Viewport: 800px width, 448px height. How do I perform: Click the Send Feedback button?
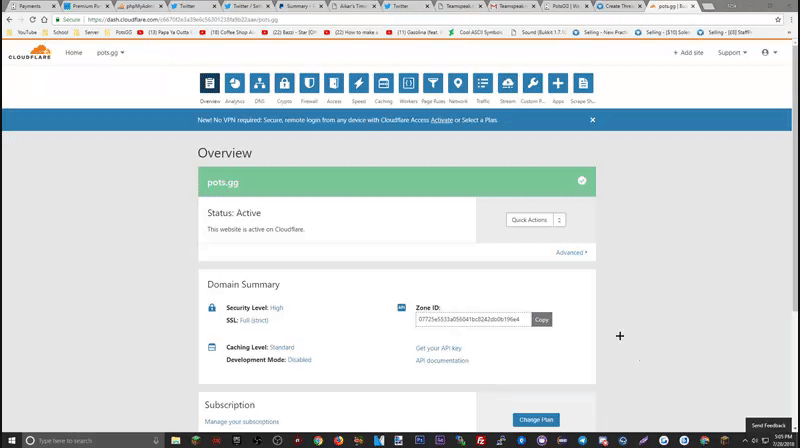pyautogui.click(x=768, y=425)
